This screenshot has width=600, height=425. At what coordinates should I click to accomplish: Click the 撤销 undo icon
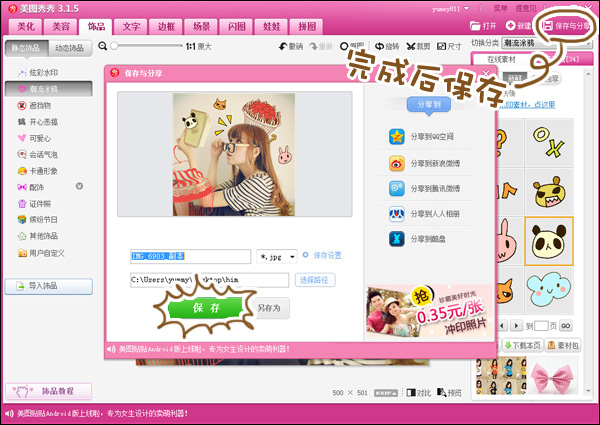pyautogui.click(x=283, y=46)
